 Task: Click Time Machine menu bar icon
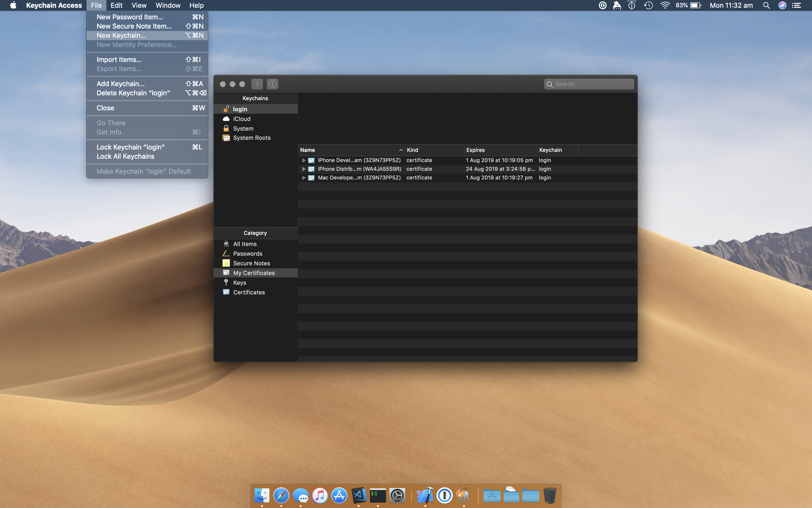tap(648, 5)
